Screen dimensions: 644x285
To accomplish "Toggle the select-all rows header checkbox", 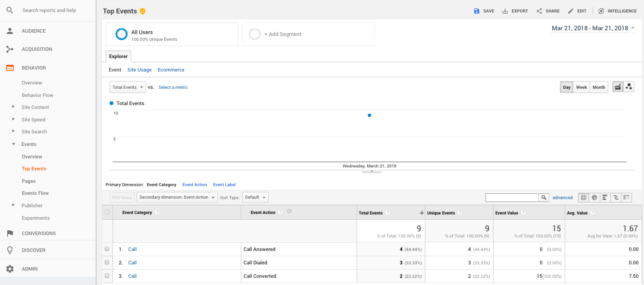I will (x=107, y=212).
